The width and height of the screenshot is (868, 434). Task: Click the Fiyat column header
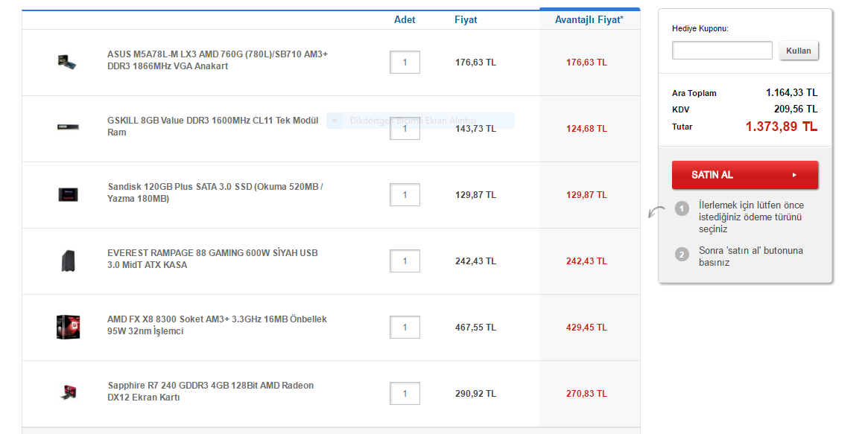[x=466, y=20]
